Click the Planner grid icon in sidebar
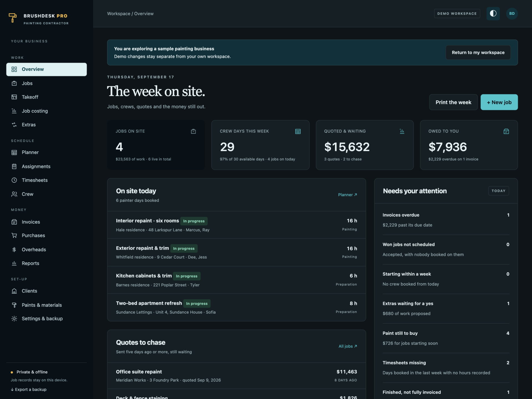The image size is (532, 399). tap(14, 152)
